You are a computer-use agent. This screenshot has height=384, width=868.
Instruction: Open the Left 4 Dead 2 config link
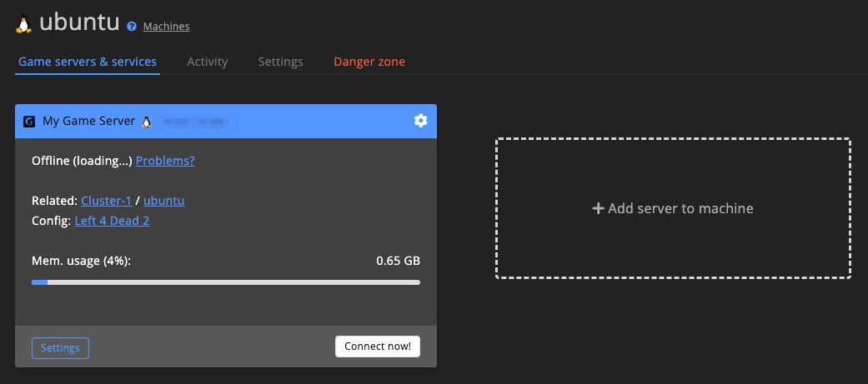(112, 221)
